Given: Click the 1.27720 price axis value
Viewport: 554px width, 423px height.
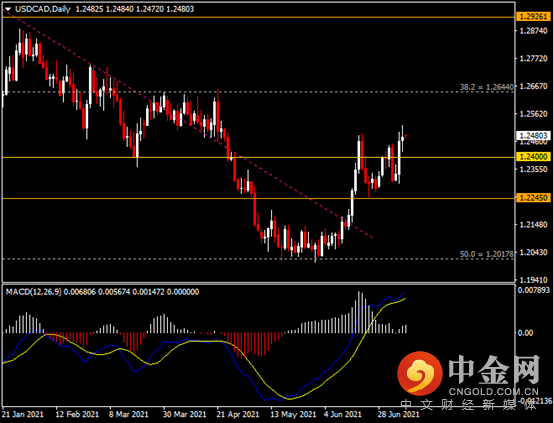Looking at the screenshot, I should [533, 59].
